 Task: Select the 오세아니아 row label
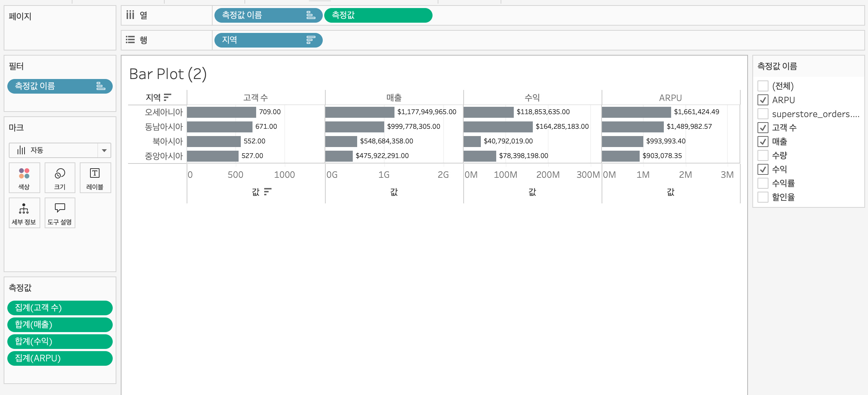164,112
